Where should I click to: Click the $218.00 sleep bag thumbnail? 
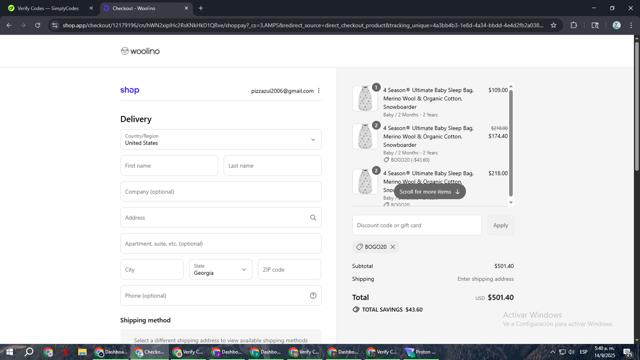coord(365,182)
